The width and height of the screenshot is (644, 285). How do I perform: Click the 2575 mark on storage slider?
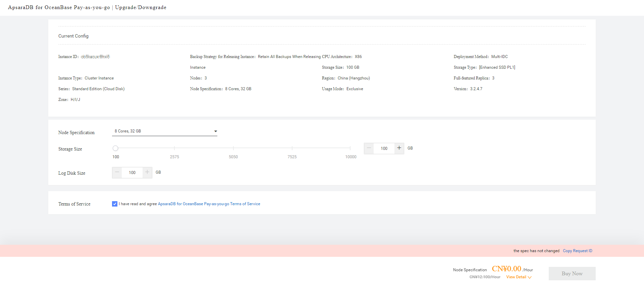174,148
